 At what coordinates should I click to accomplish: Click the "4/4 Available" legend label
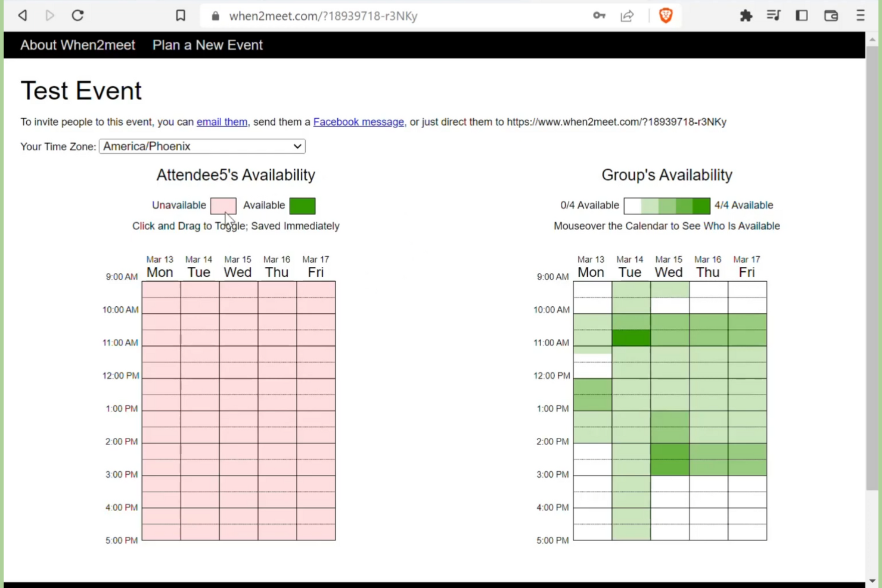744,206
